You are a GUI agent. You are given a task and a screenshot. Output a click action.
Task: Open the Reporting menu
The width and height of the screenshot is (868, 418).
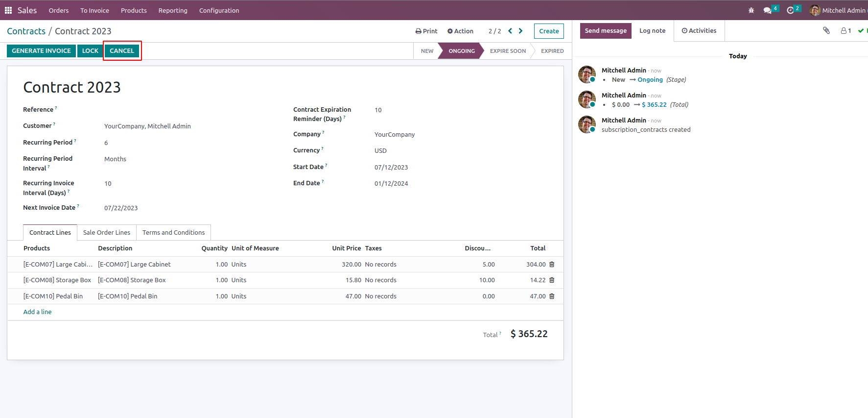[173, 10]
